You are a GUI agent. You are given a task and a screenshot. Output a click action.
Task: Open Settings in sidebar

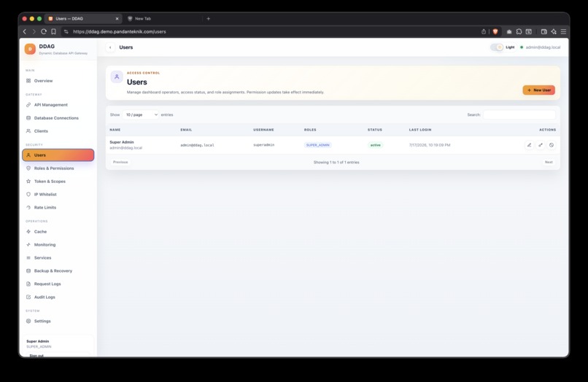coord(58,321)
